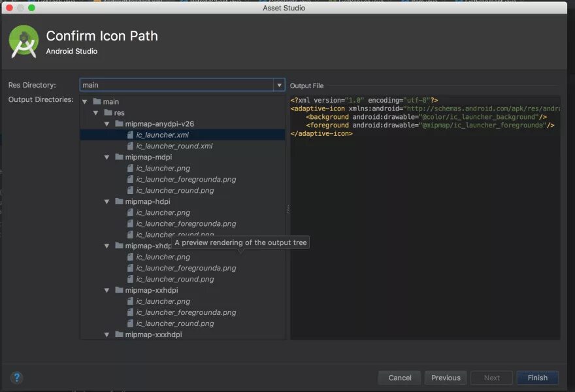Click the background drawable line in XML
The width and height of the screenshot is (575, 392).
click(427, 117)
